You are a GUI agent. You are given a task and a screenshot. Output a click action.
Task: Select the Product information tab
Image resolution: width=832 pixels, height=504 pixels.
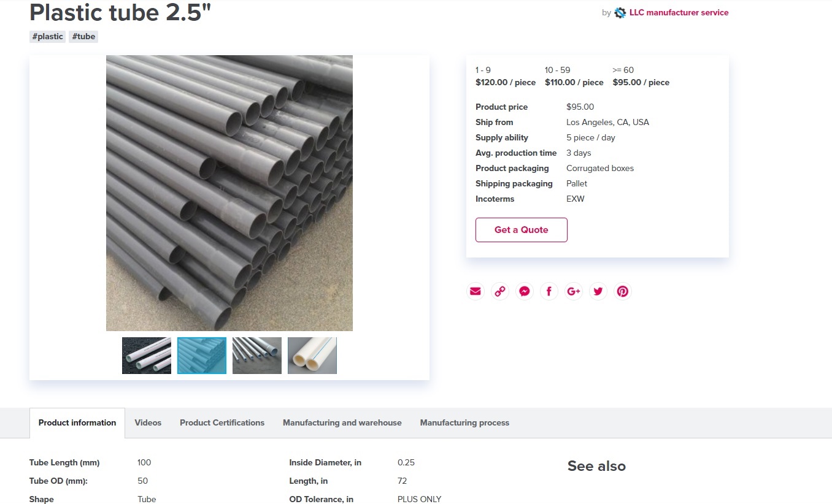pyautogui.click(x=77, y=422)
